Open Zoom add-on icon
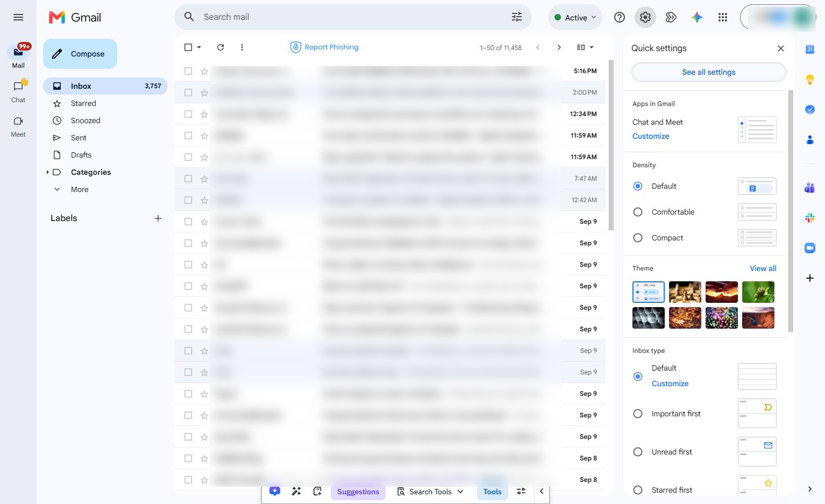825x504 pixels. point(810,248)
